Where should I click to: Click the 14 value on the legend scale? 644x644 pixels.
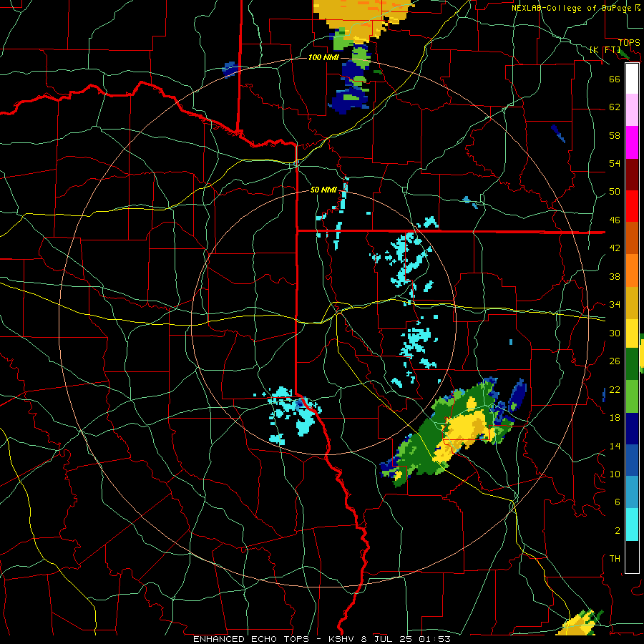click(x=615, y=446)
